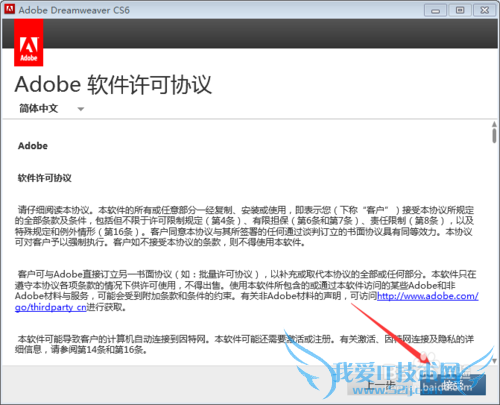
Task: Click the blue 接受 (Accept) button
Action: coord(452,385)
